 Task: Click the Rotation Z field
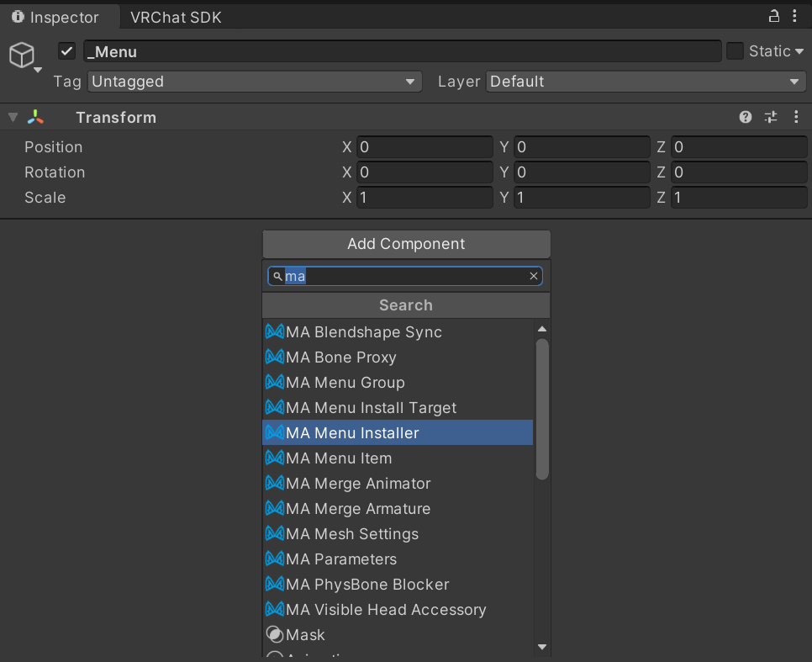739,172
